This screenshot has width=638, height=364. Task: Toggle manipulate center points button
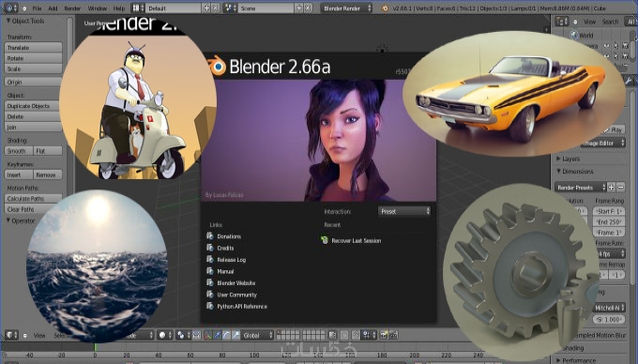197,335
